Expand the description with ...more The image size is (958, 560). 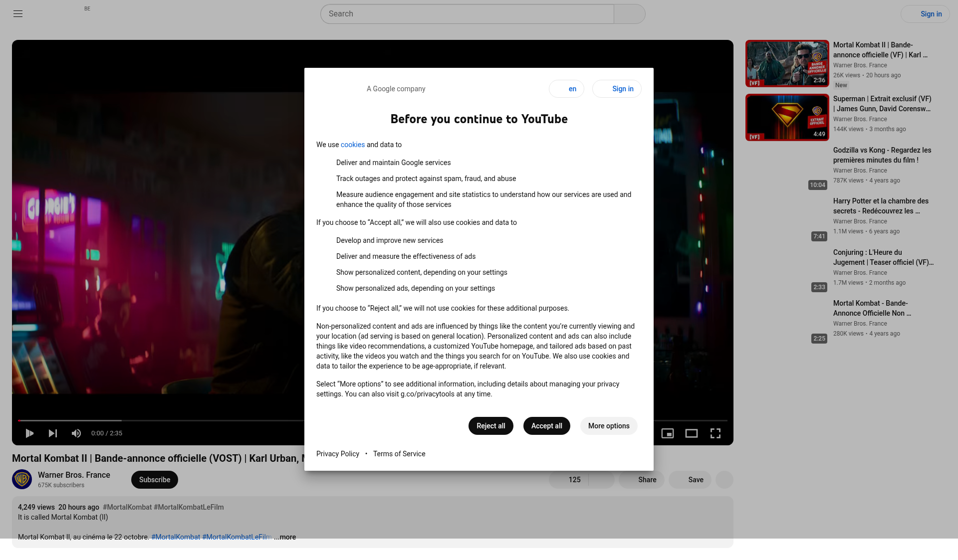pyautogui.click(x=285, y=537)
